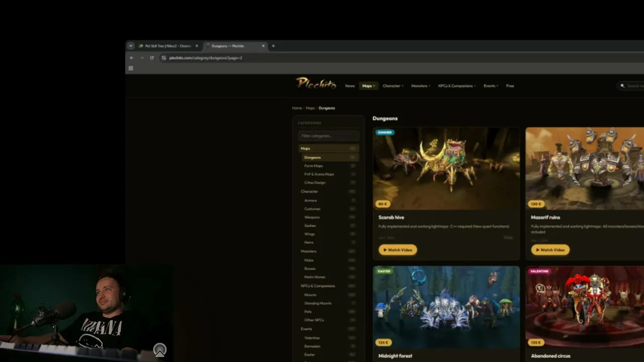This screenshot has width=644, height=362.
Task: Expand the NPCs & Companions nav dropdown
Action: click(x=457, y=86)
